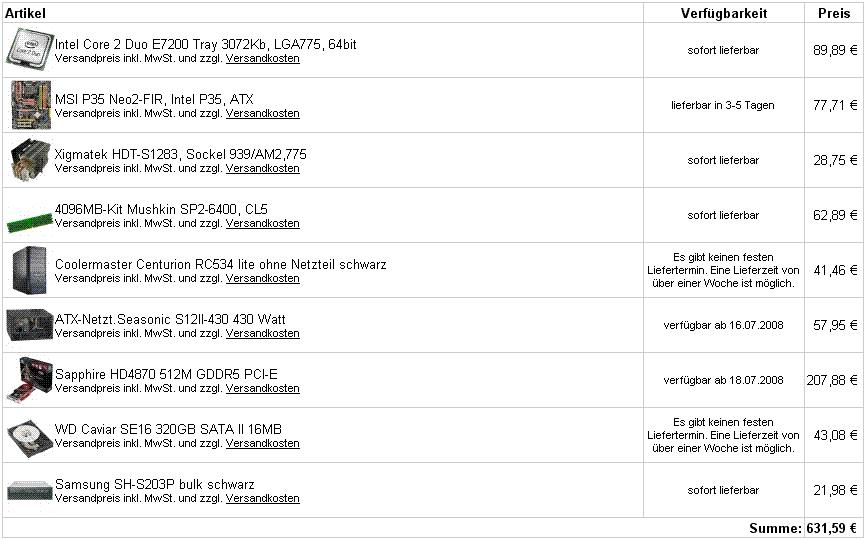Click the Intel Core 2 Duo processor thumbnail

pos(30,50)
